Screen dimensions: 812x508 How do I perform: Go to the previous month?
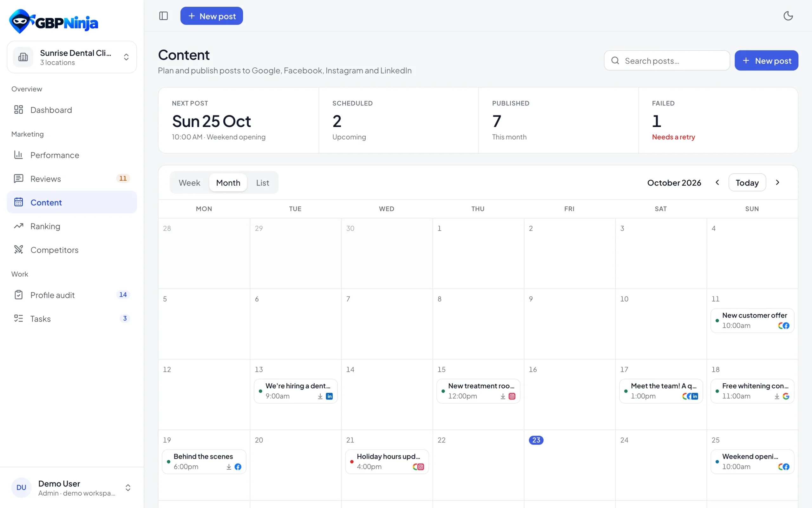click(x=717, y=182)
